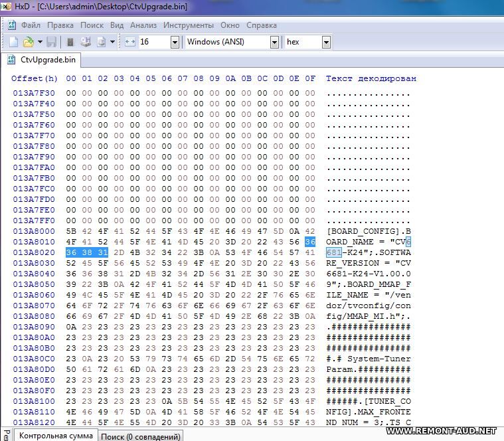Screen dimensions: 504x441
Task: Click the Open disk image icon
Action: pyautogui.click(x=102, y=42)
